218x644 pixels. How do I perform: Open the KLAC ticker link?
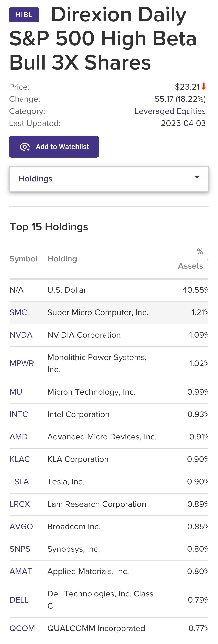click(x=20, y=459)
